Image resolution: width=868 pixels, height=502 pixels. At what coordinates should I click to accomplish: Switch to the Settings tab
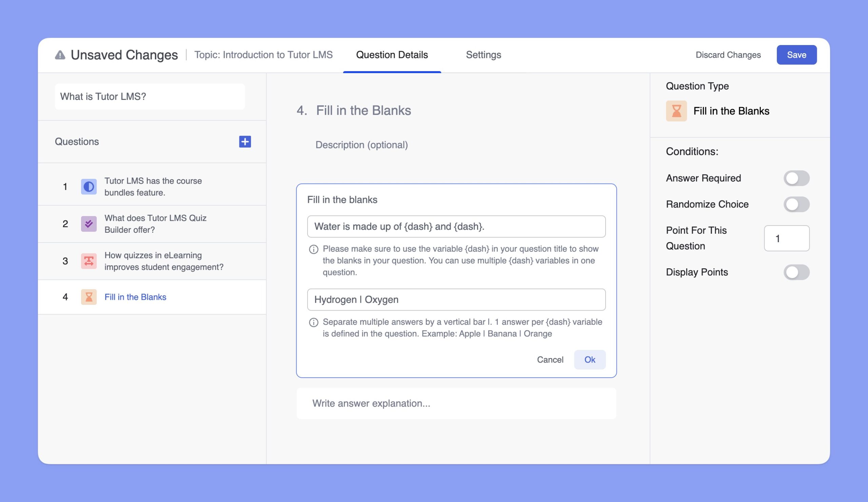[483, 55]
